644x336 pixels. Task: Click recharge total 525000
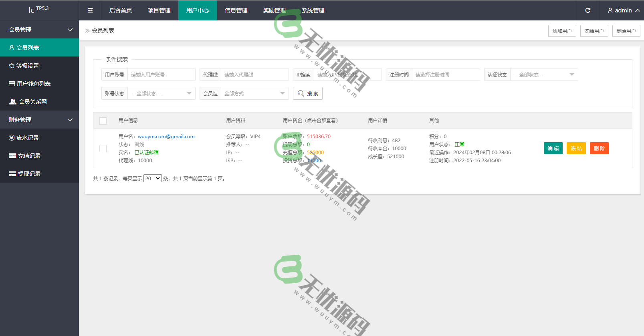point(315,153)
